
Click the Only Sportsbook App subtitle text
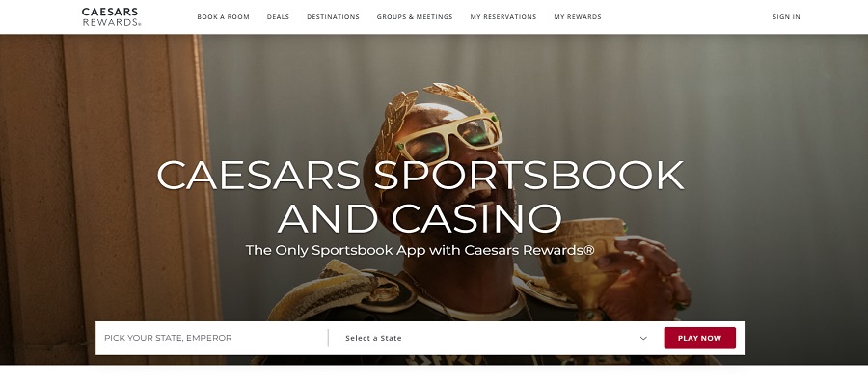[x=420, y=250]
